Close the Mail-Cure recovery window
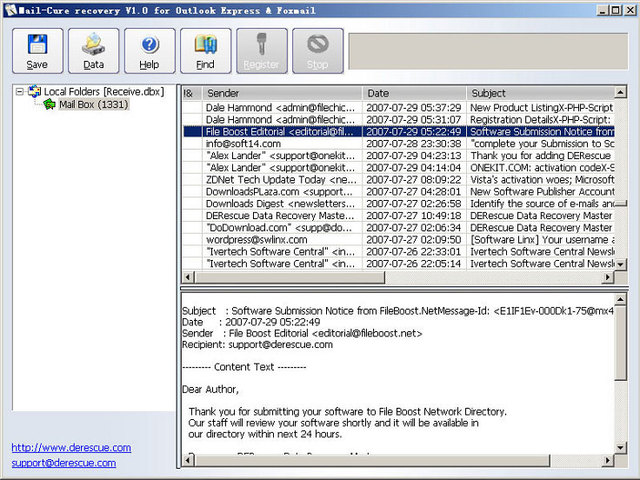 pyautogui.click(x=630, y=10)
